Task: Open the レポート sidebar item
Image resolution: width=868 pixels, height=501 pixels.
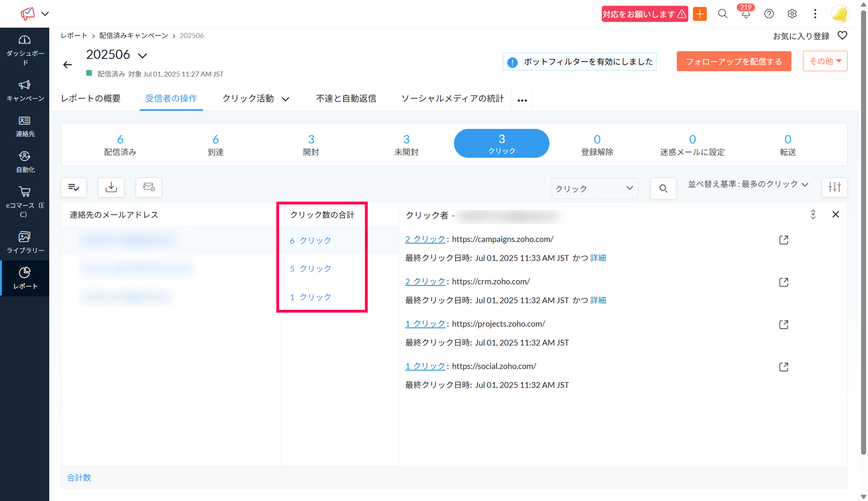Action: tap(25, 278)
